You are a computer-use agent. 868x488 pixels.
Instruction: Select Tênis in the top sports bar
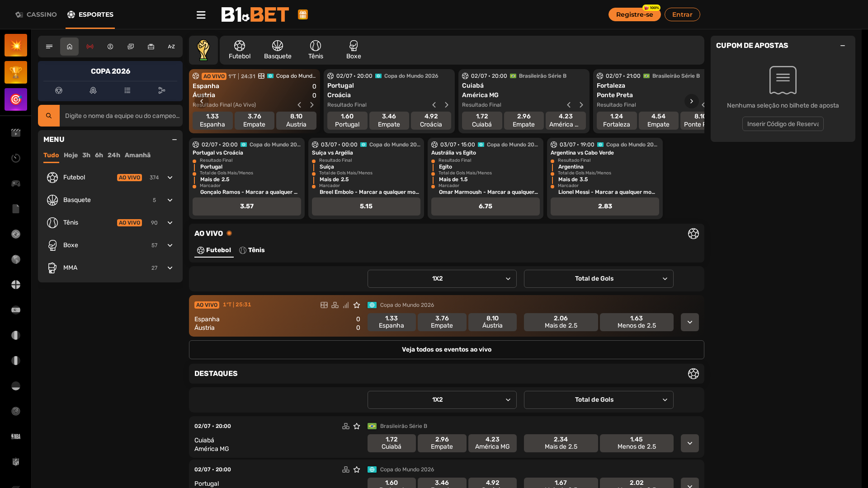pyautogui.click(x=316, y=50)
